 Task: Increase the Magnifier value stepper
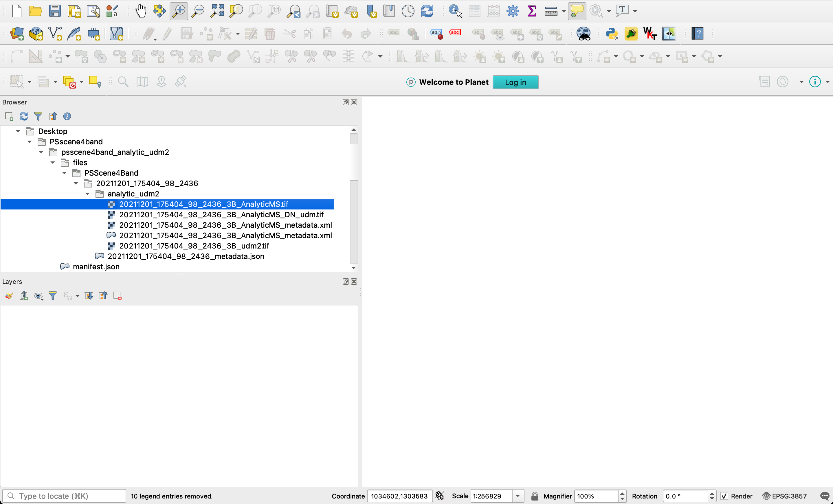point(622,493)
